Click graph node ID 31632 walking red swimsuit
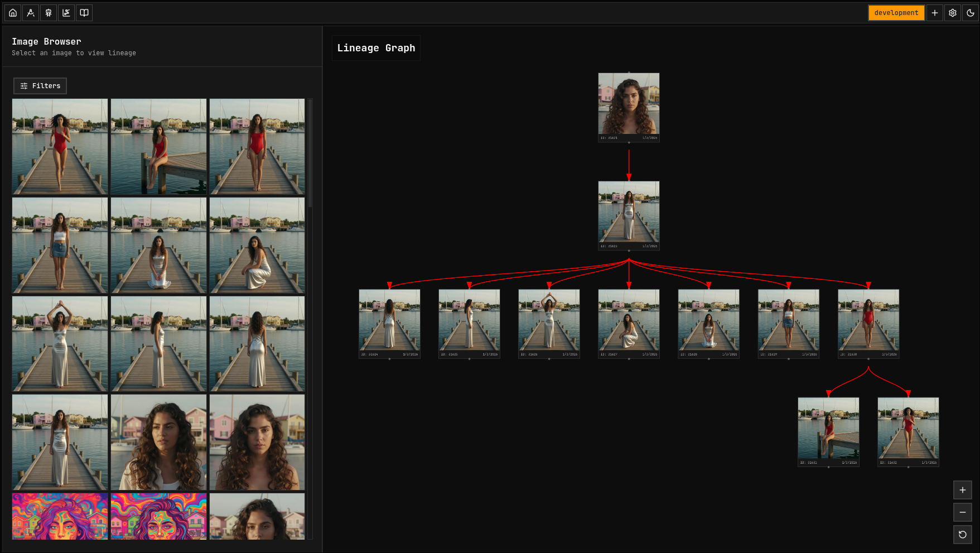The height and width of the screenshot is (553, 980). [908, 432]
